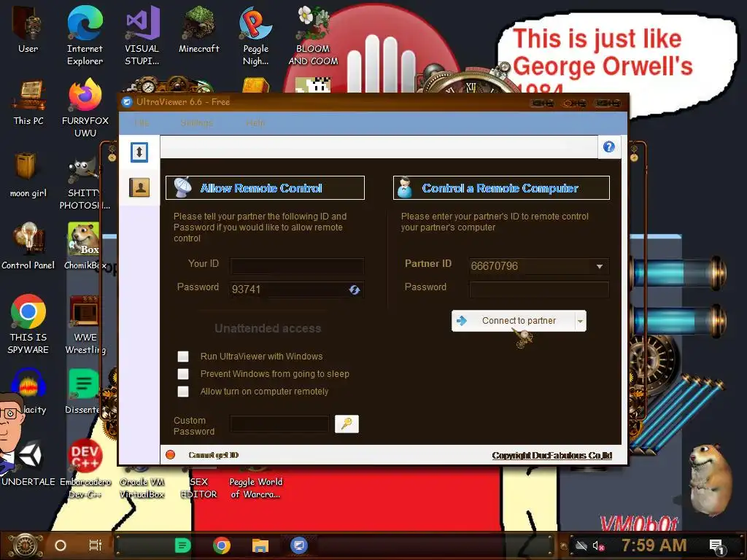Click the network disconnected tray icon
The height and width of the screenshot is (560, 747).
pos(581,545)
